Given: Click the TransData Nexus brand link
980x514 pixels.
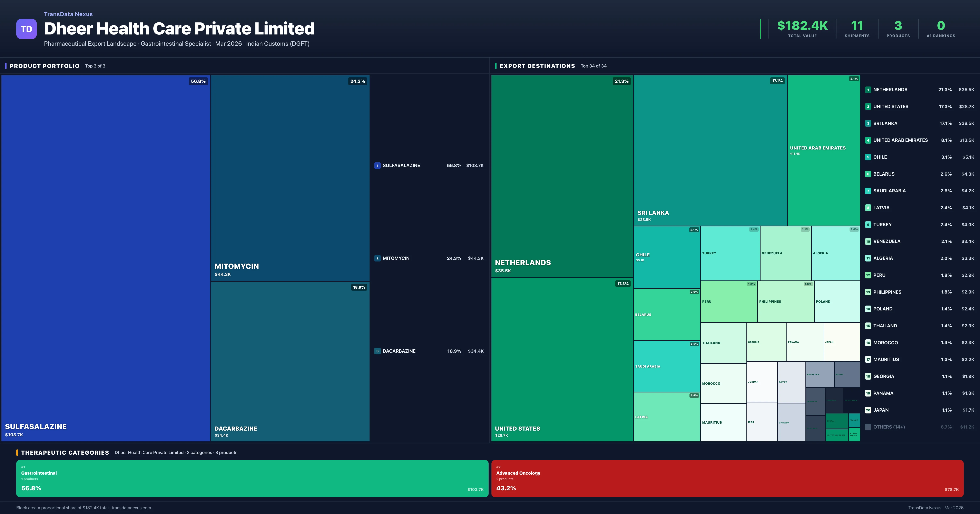Looking at the screenshot, I should point(68,14).
